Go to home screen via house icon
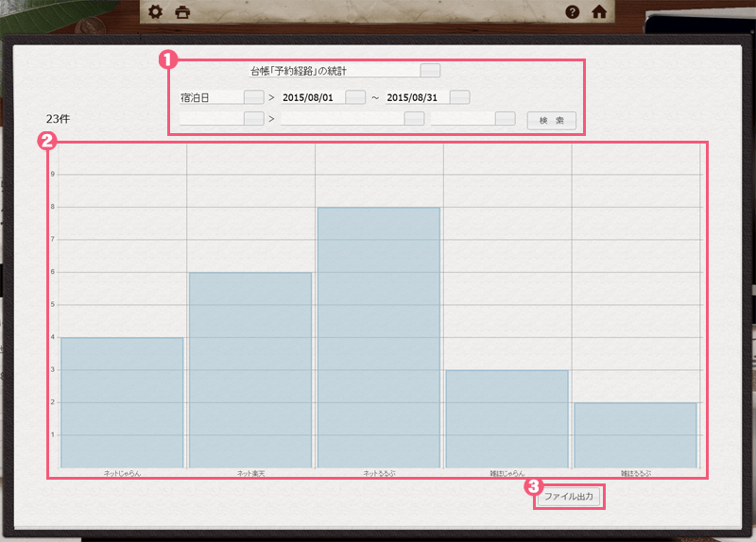This screenshot has height=542, width=756. (599, 12)
